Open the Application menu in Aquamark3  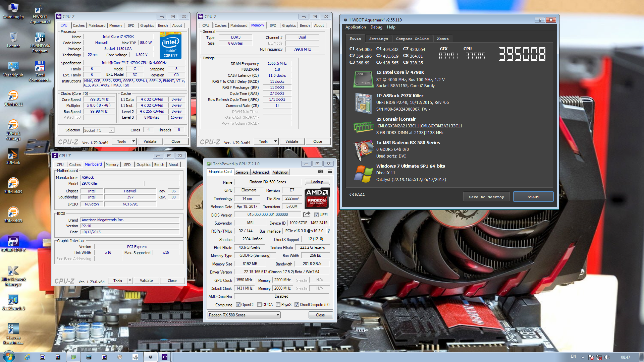pyautogui.click(x=356, y=27)
